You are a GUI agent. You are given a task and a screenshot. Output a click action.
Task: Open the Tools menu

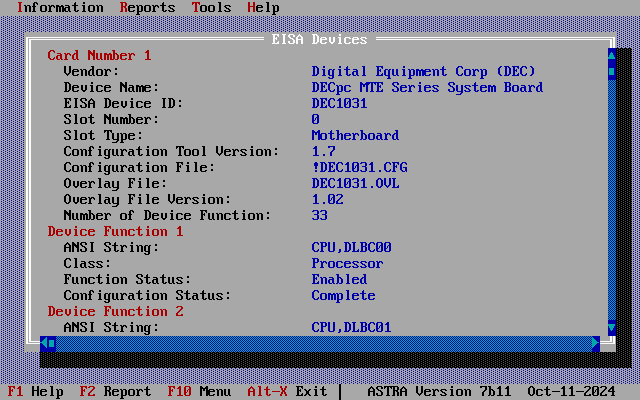click(x=211, y=8)
